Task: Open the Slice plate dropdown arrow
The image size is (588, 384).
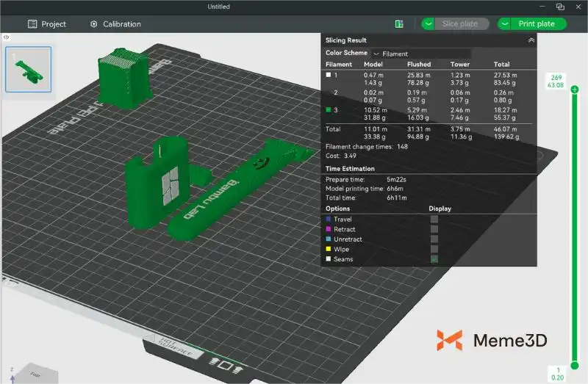Action: tap(429, 24)
